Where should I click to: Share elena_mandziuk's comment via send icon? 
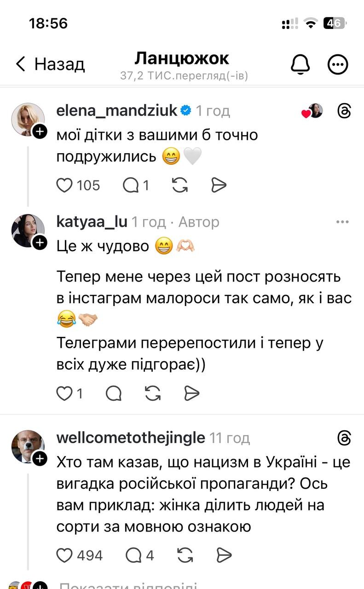pyautogui.click(x=219, y=185)
